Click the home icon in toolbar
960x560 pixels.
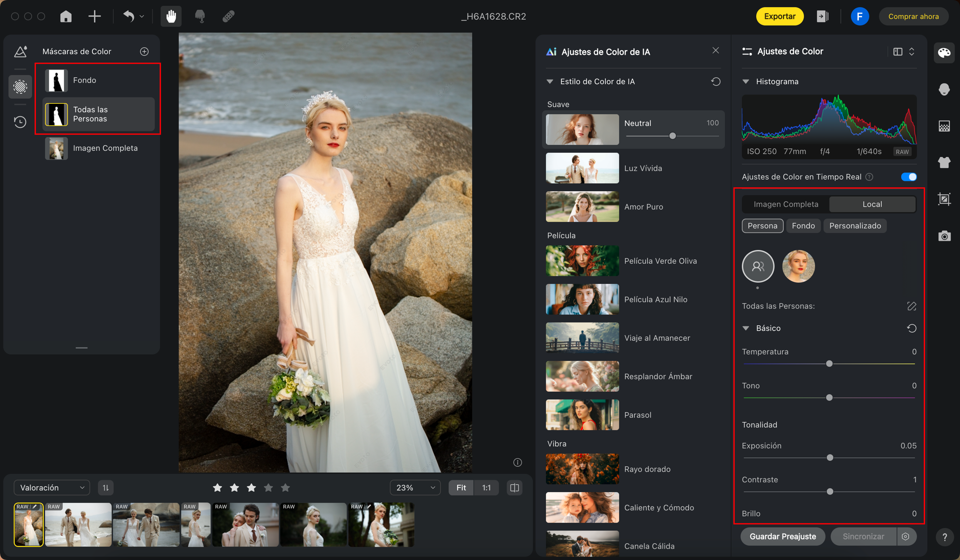click(x=66, y=16)
